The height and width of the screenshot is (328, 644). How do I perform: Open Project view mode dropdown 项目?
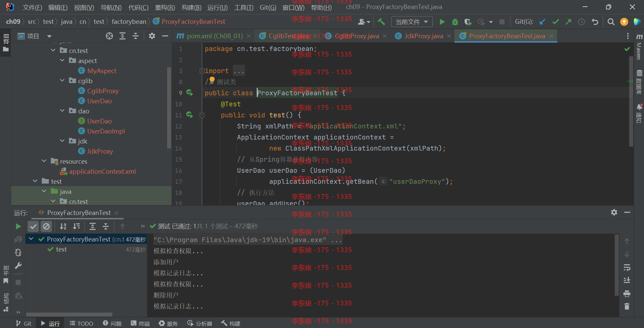pyautogui.click(x=35, y=36)
